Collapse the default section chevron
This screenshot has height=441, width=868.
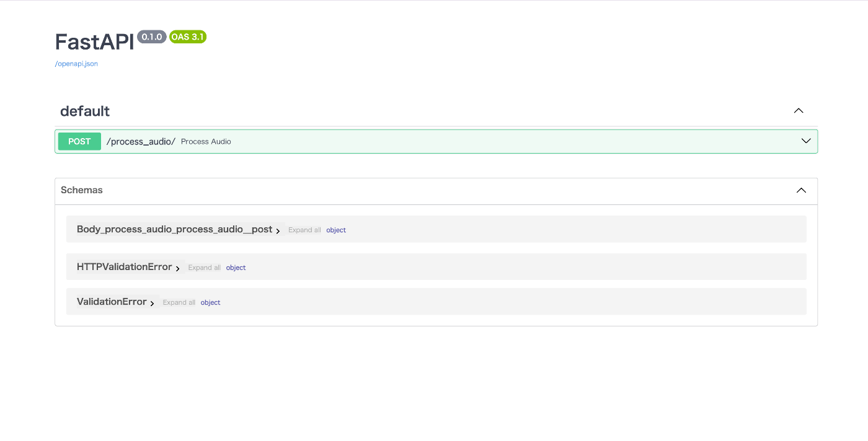point(799,111)
